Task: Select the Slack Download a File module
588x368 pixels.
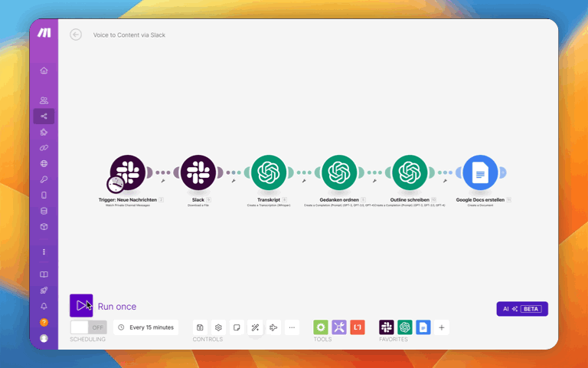Action: pyautogui.click(x=198, y=172)
